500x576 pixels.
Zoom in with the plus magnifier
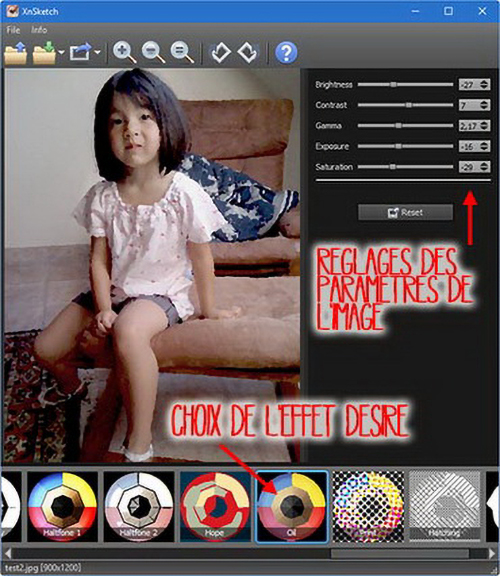tap(124, 52)
